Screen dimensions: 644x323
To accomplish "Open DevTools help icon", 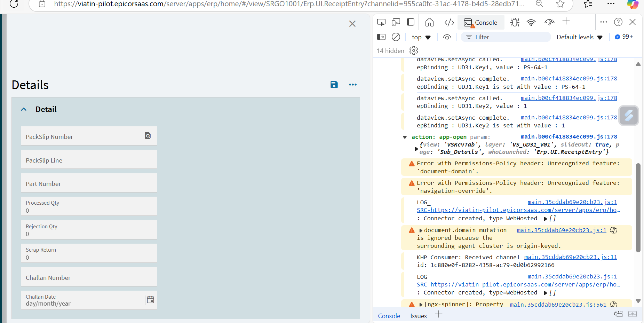I will pos(618,22).
